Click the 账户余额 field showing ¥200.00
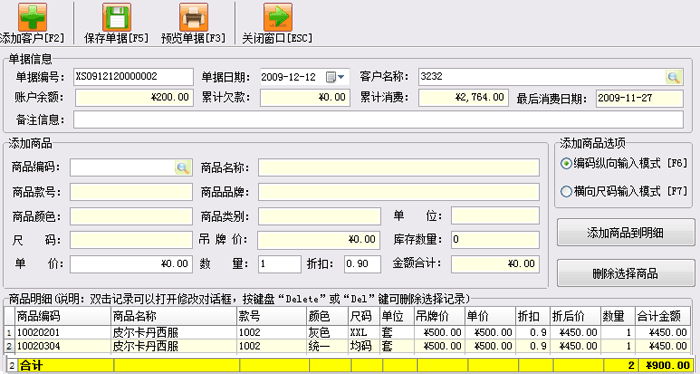This screenshot has height=374, width=700. pos(134,98)
